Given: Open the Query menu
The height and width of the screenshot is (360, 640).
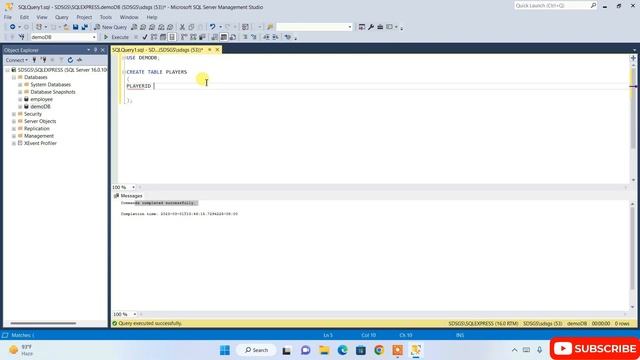Looking at the screenshot, I should point(62,17).
